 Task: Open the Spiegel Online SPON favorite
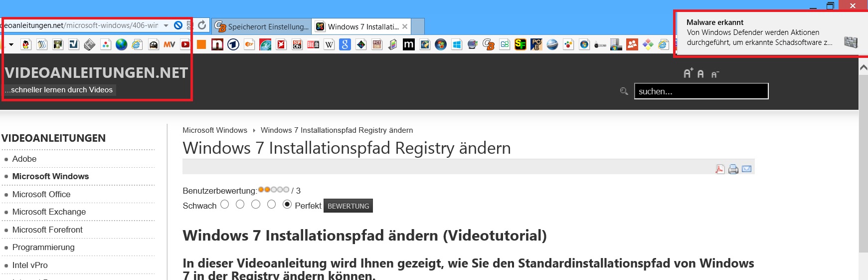click(x=297, y=44)
